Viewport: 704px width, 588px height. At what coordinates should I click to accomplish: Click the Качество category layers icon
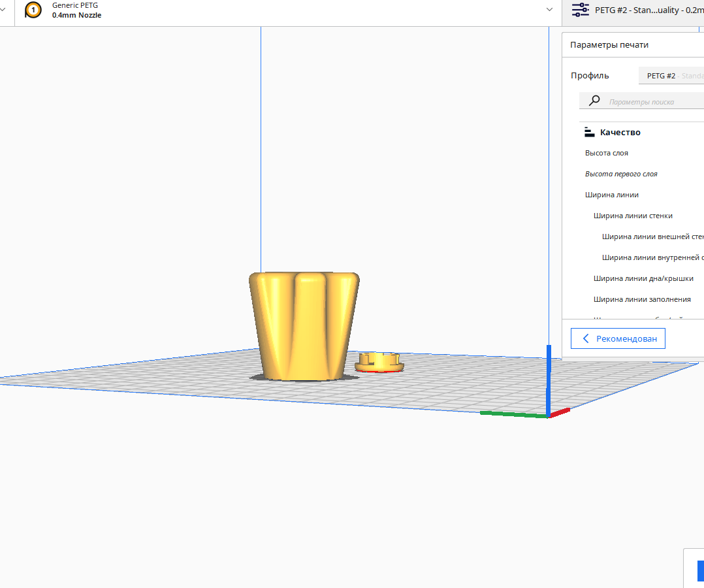pyautogui.click(x=589, y=132)
